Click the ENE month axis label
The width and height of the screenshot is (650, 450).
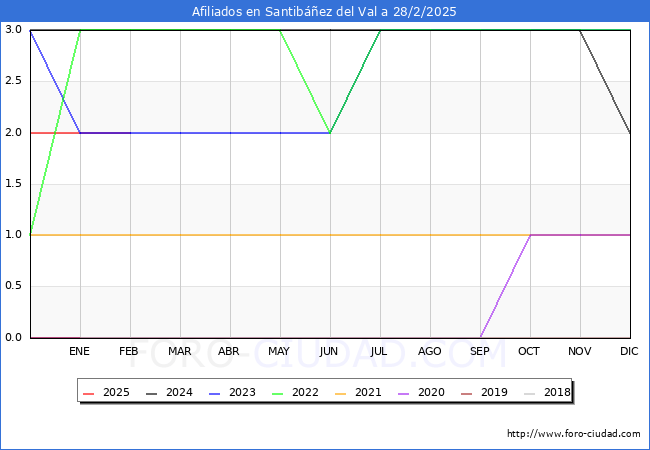79,351
